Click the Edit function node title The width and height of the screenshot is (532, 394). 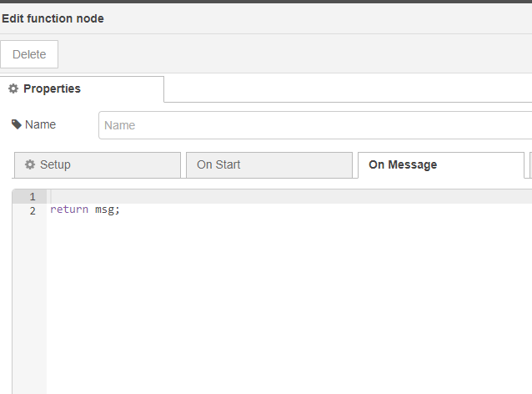pyautogui.click(x=53, y=18)
